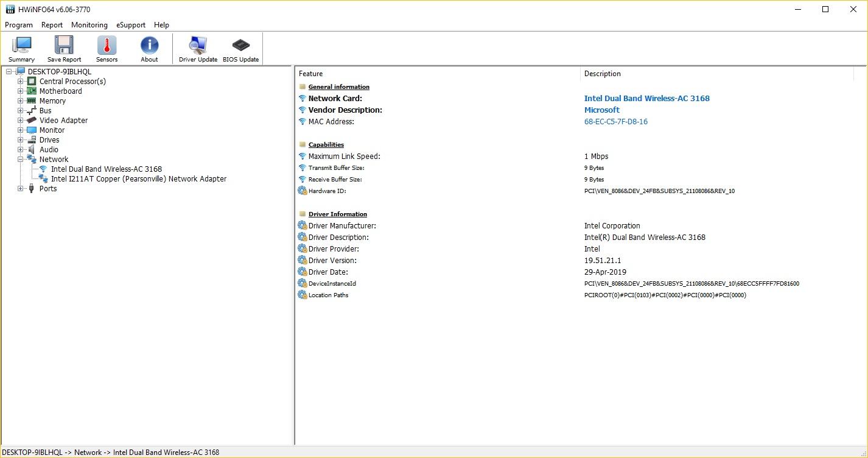Image resolution: width=868 pixels, height=458 pixels.
Task: Select the DeviceInstanceId row label
Action: coord(332,283)
